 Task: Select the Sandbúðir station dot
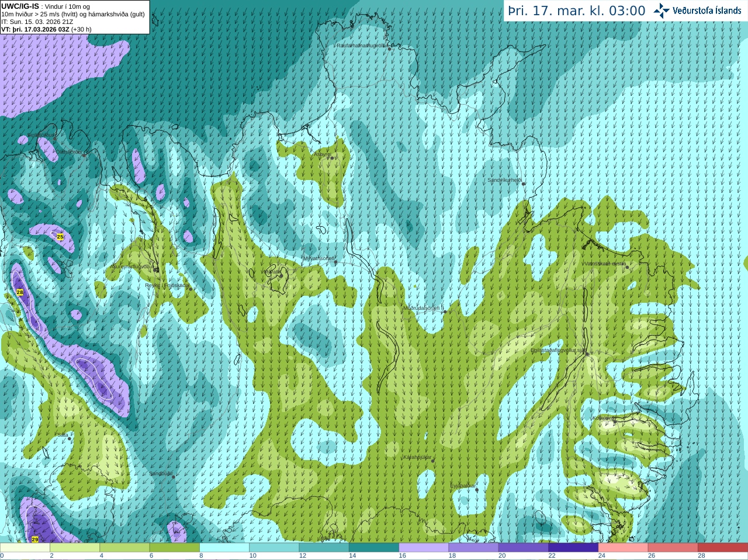click(x=173, y=477)
